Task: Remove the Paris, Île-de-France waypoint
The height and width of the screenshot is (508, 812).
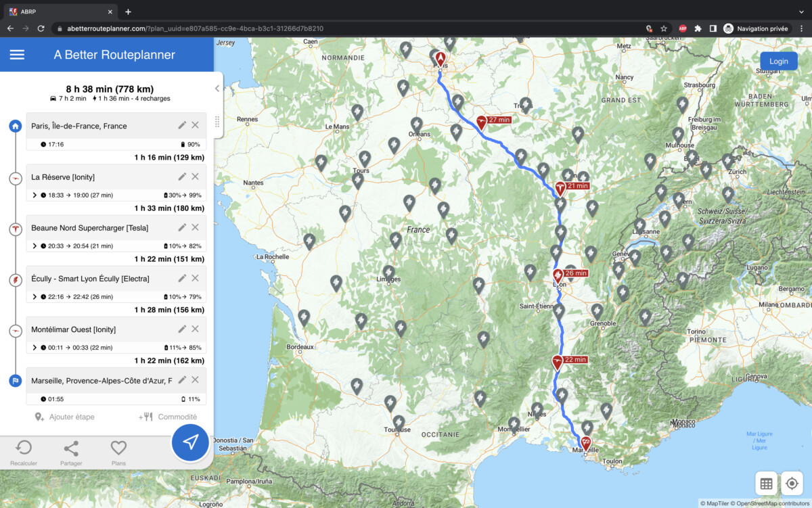Action: click(195, 125)
